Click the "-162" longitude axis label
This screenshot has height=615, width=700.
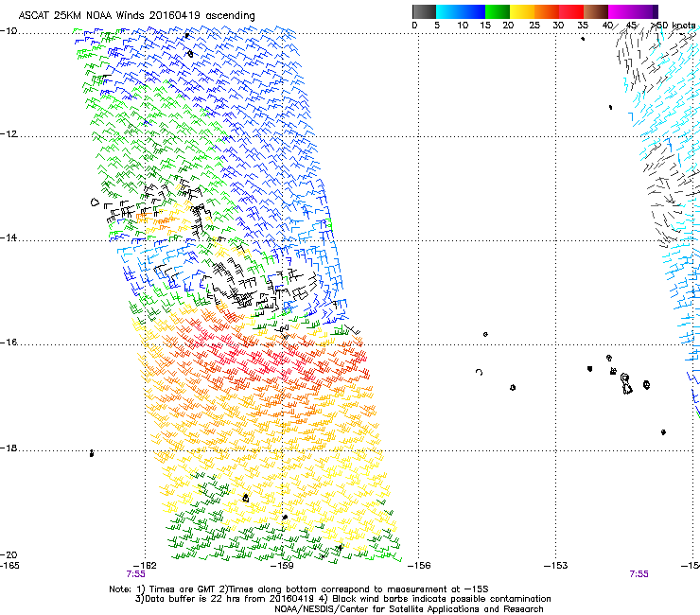(x=145, y=566)
